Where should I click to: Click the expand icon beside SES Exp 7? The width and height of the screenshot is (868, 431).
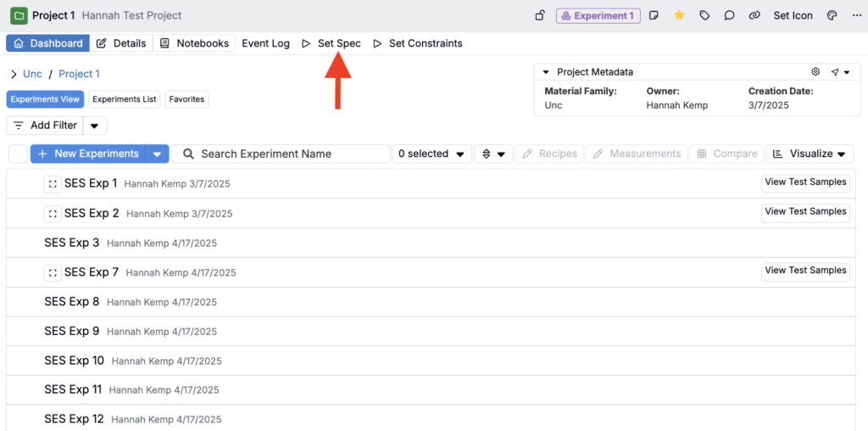click(53, 272)
